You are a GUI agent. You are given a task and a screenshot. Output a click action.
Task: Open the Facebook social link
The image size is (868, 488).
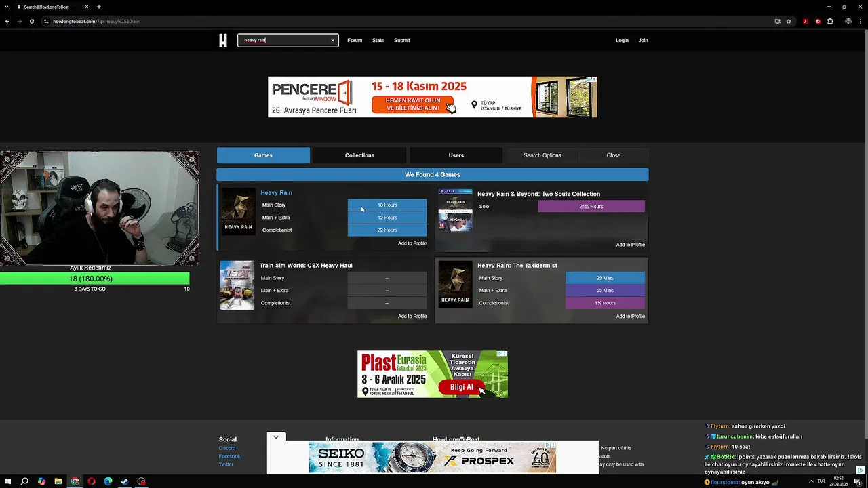229,456
